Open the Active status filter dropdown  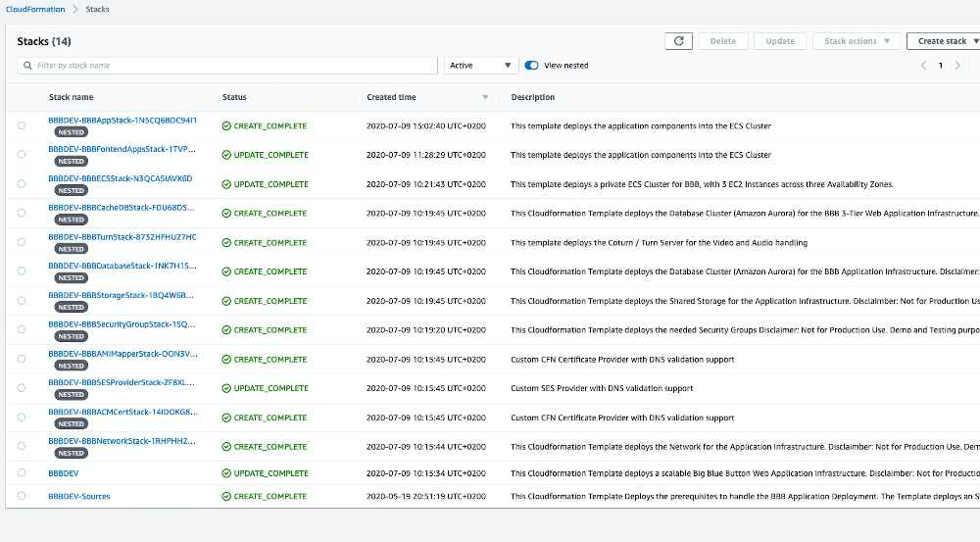(480, 65)
